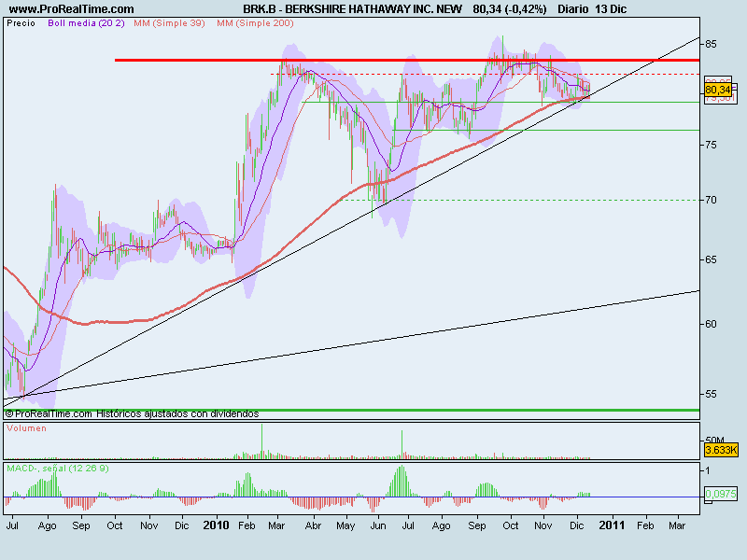Screen dimensions: 747x560
Task: Click the Mar label at far right of axis
Action: 677,525
